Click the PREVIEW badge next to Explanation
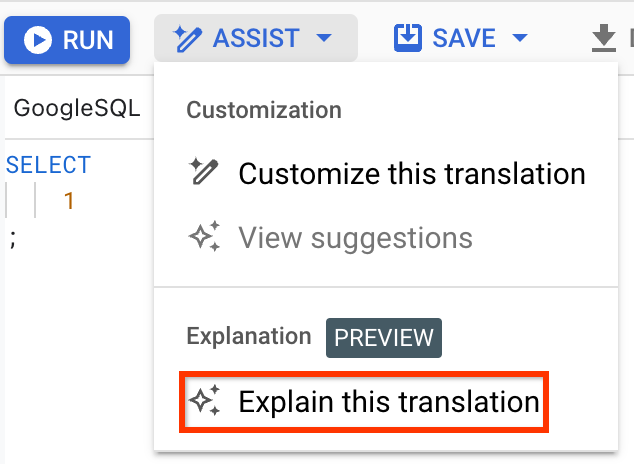This screenshot has height=464, width=634. click(384, 338)
